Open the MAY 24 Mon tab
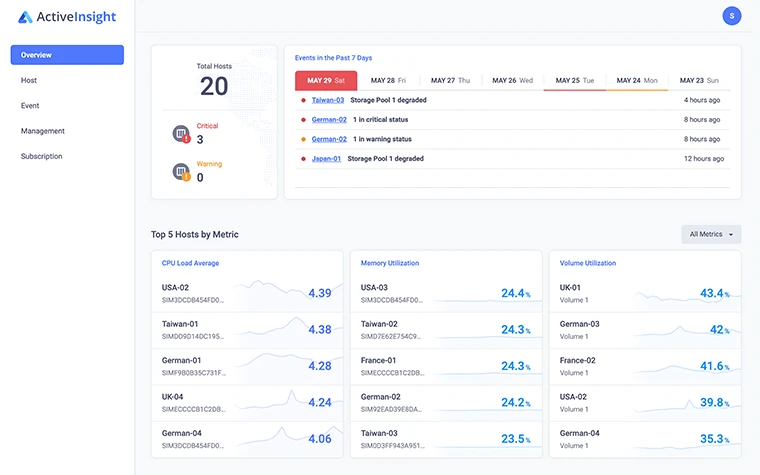This screenshot has width=760, height=475. tap(637, 80)
